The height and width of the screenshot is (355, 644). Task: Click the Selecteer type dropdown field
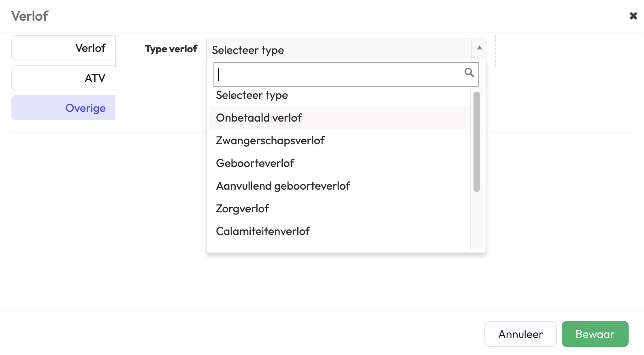339,49
